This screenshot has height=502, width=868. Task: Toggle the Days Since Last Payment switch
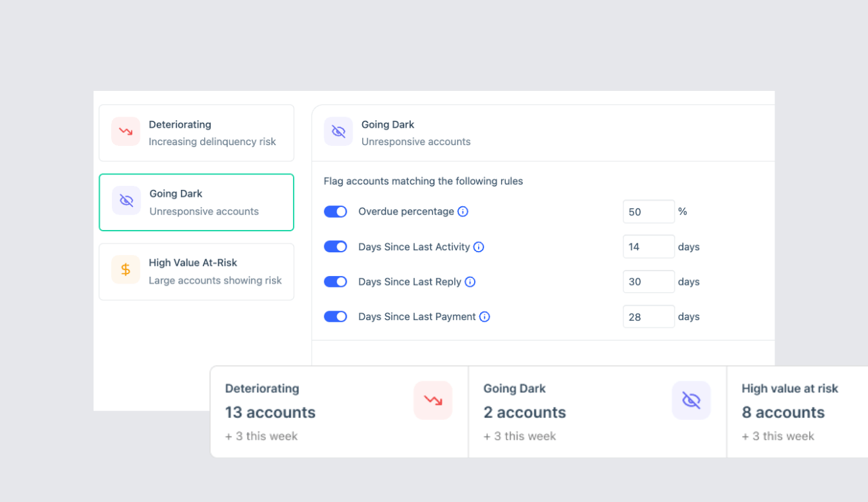336,317
